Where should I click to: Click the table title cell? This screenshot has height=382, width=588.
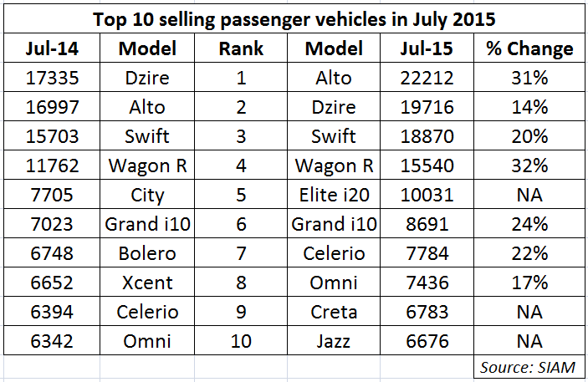tap(294, 19)
